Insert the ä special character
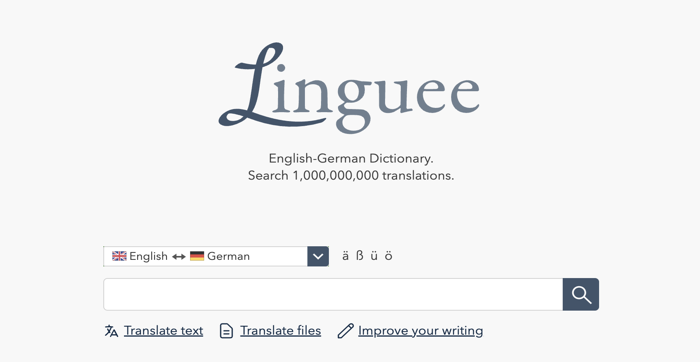700x362 pixels. (345, 256)
